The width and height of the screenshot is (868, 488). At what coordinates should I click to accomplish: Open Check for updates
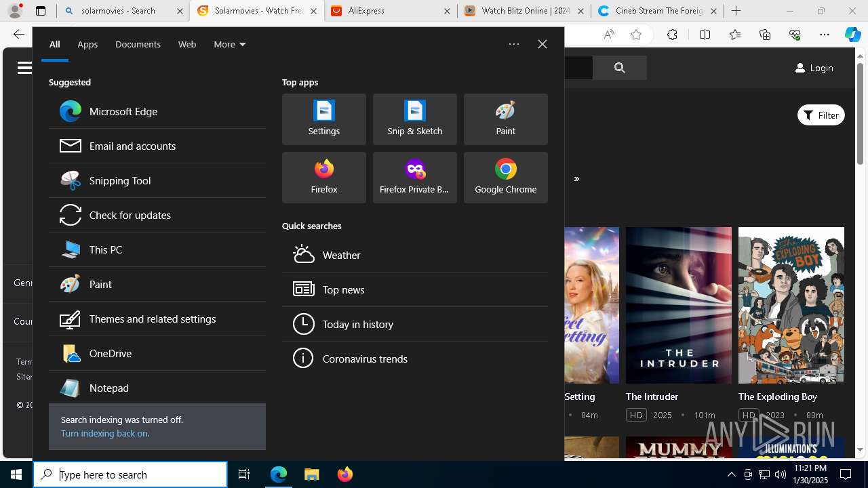157,215
